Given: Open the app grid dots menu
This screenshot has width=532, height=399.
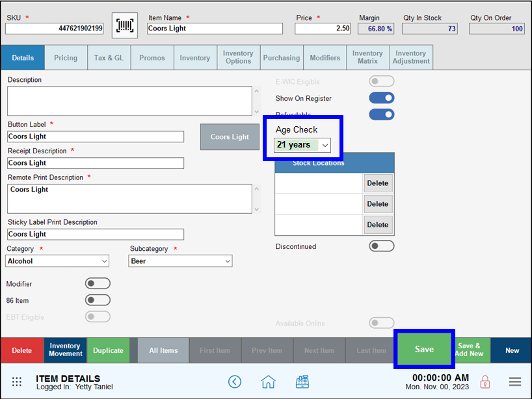Looking at the screenshot, I should [17, 381].
